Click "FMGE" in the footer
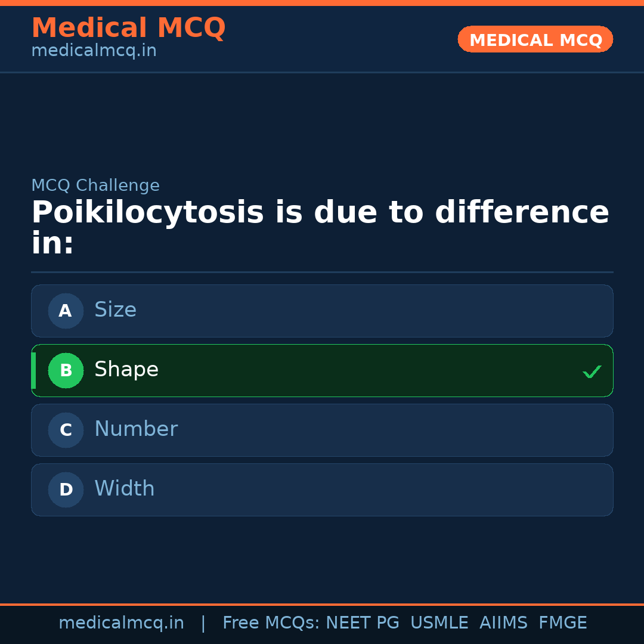644x644 pixels. tap(562, 623)
